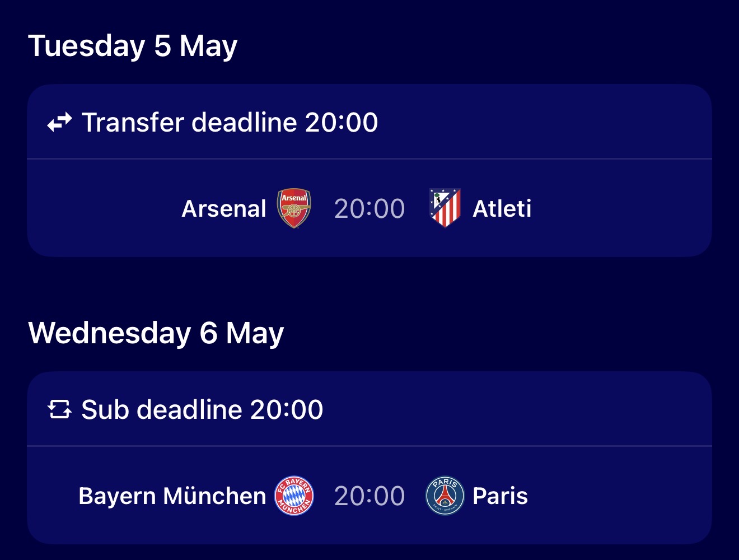
Task: Click the Sub deadline swap icon
Action: [59, 409]
